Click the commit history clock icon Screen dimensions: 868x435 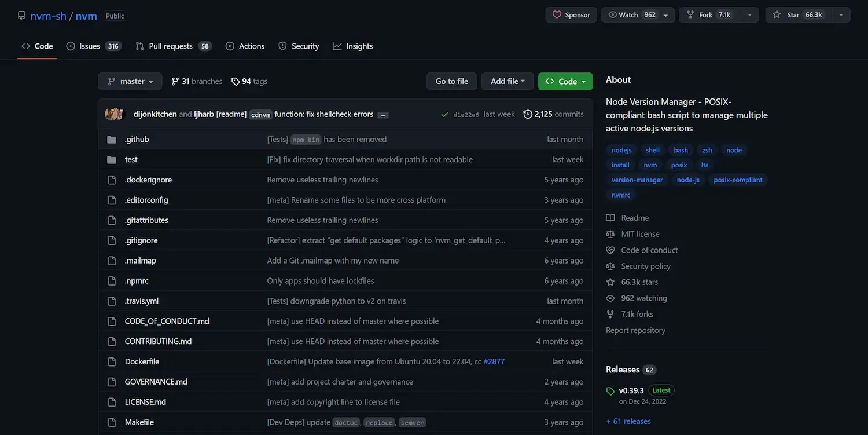tap(528, 114)
